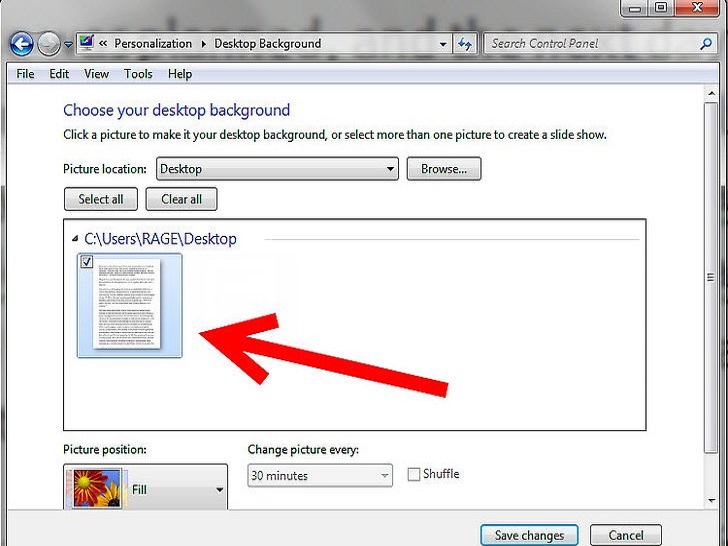Open the address bar history dropdown

pos(443,45)
